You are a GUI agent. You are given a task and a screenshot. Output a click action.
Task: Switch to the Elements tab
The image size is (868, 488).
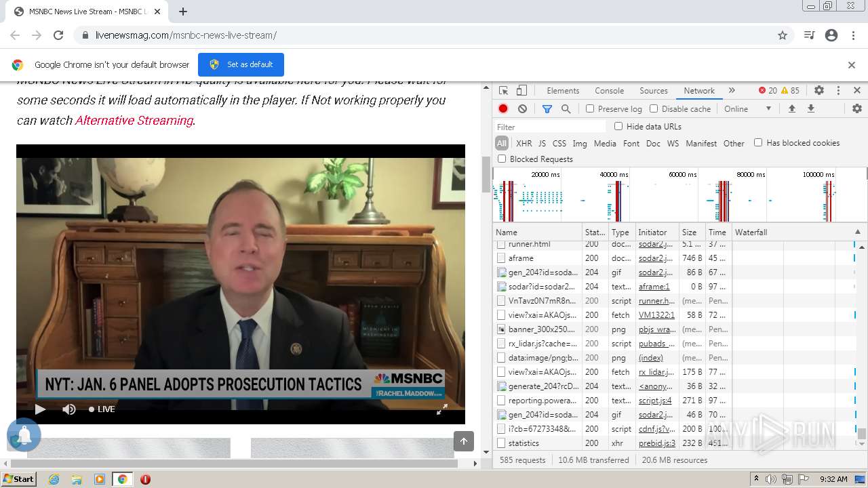tap(563, 91)
